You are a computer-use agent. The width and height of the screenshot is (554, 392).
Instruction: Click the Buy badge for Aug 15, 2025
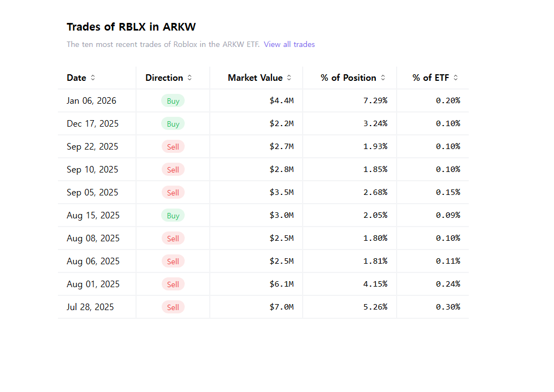173,216
